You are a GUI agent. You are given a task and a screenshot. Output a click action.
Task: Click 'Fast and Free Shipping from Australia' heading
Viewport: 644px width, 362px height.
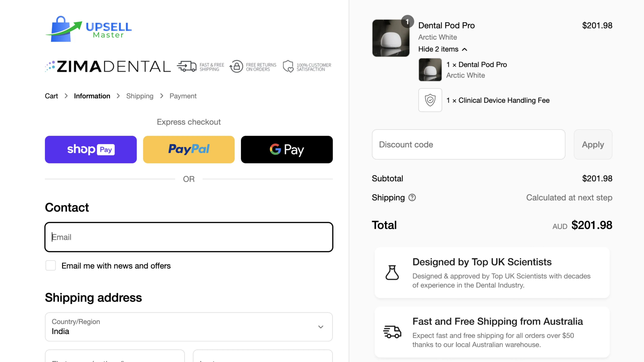point(498,321)
